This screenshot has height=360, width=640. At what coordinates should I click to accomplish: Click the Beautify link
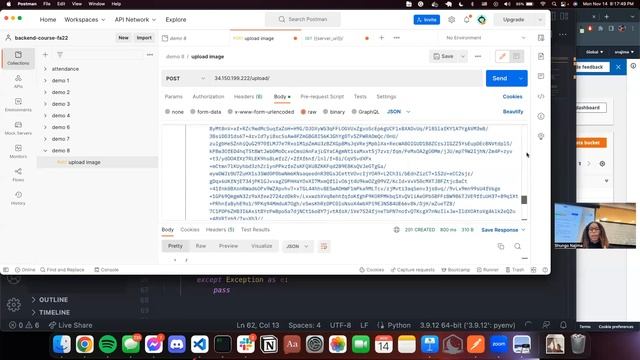(x=513, y=112)
